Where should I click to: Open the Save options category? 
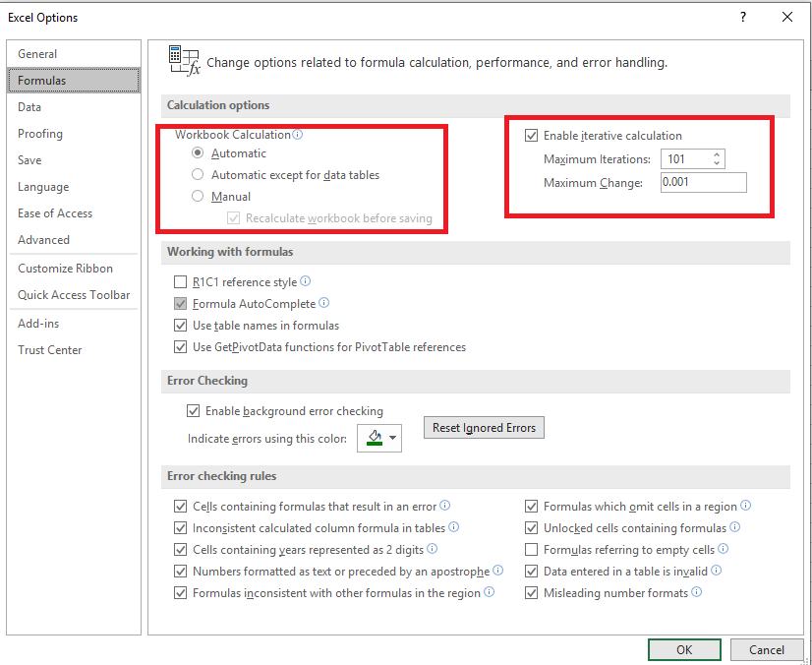[x=74, y=160]
